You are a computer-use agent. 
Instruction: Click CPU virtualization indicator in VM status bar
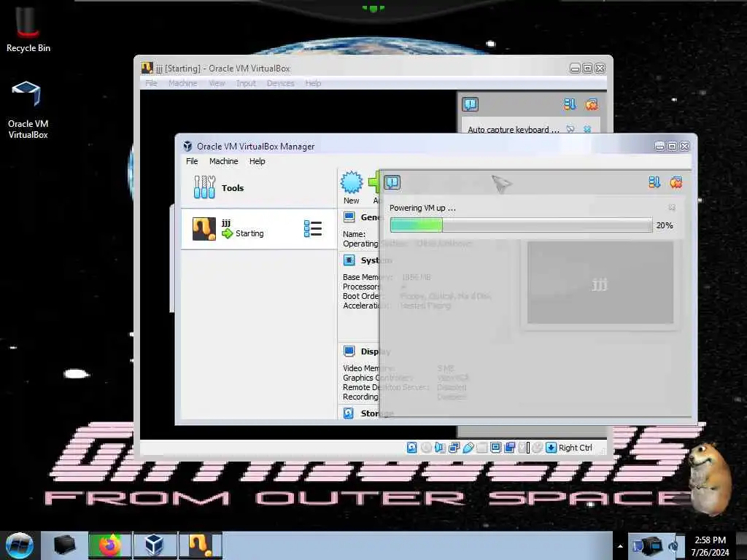click(x=524, y=448)
